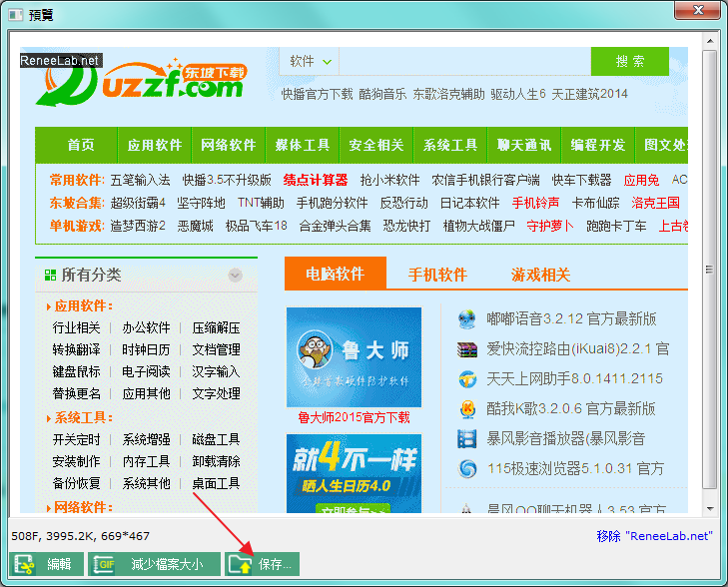Click the 爱快流控路由 app icon
The width and height of the screenshot is (728, 587).
(467, 349)
